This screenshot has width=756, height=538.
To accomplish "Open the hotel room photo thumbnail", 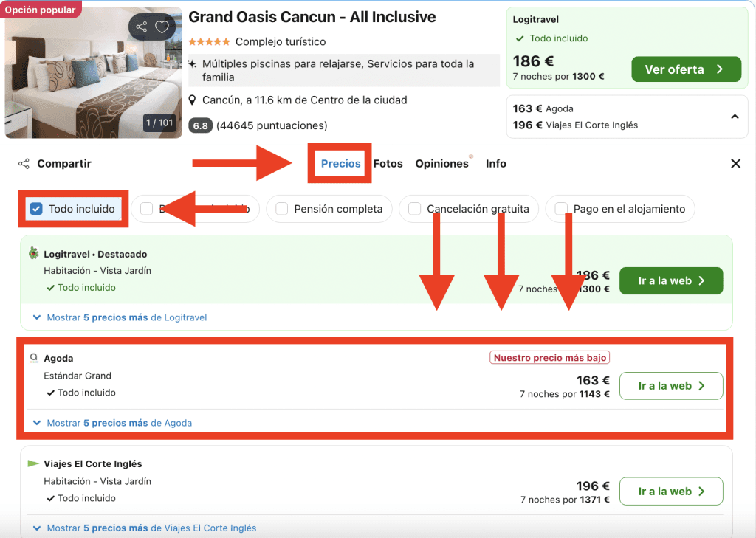I will tap(93, 74).
